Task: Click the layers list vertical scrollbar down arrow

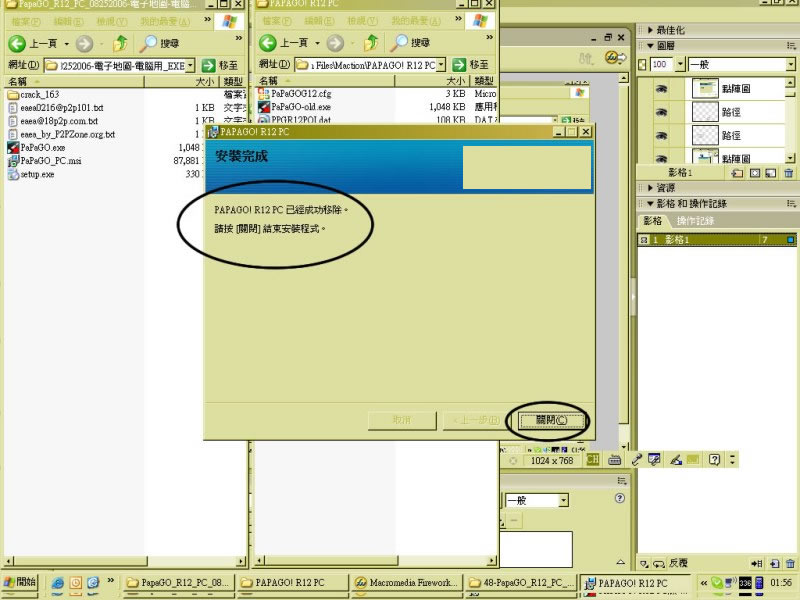Action: coord(790,159)
